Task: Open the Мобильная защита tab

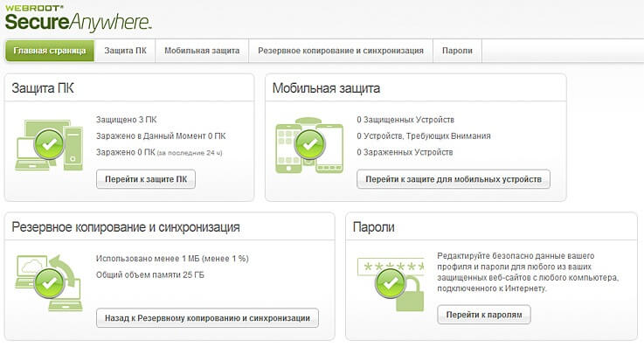Action: 202,51
